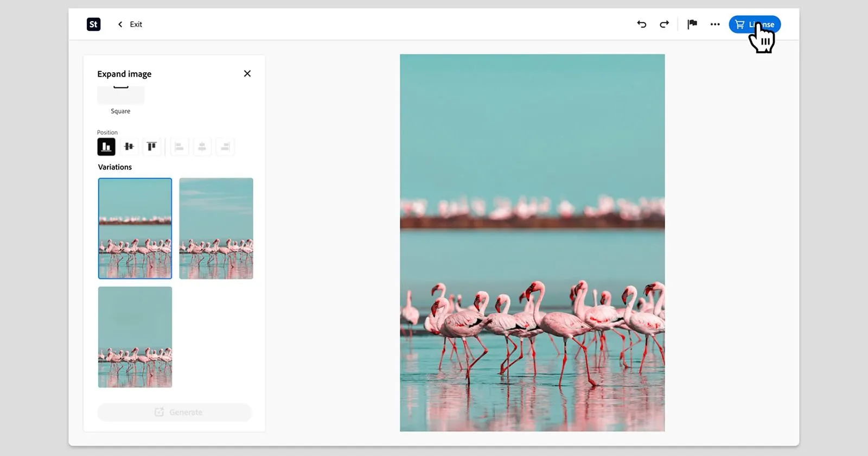Choose the third variation thumbnail
Image resolution: width=868 pixels, height=456 pixels.
click(135, 337)
